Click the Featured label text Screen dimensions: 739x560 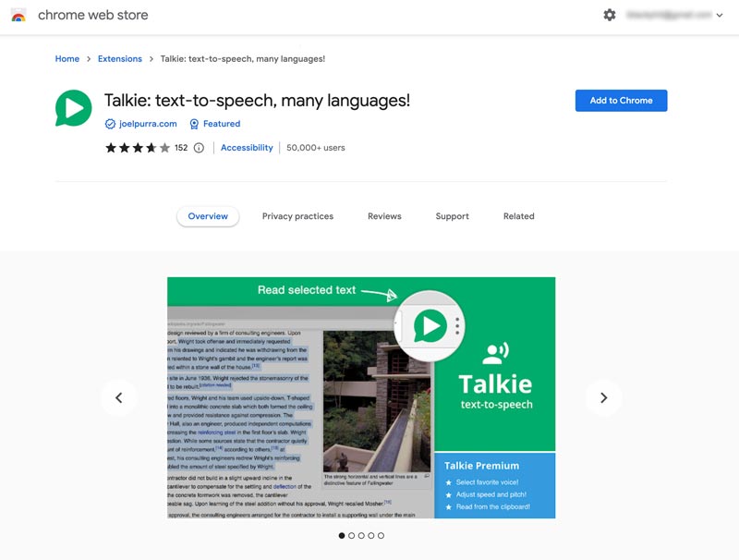click(x=222, y=124)
